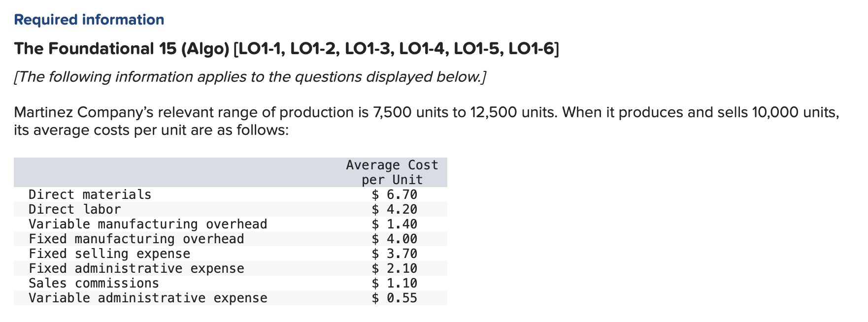Click the Required information heading
The height and width of the screenshot is (322, 868).
(89, 20)
